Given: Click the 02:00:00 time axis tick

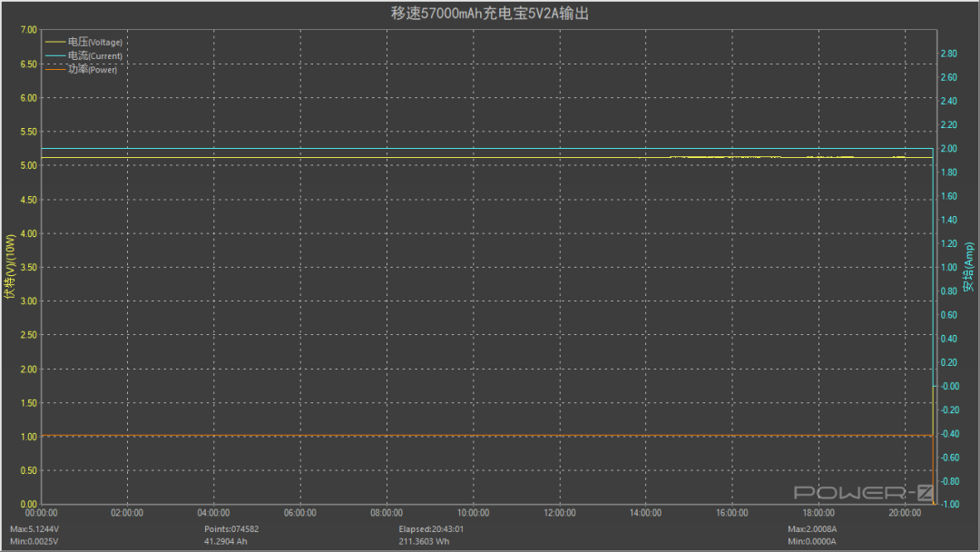Looking at the screenshot, I should [128, 513].
